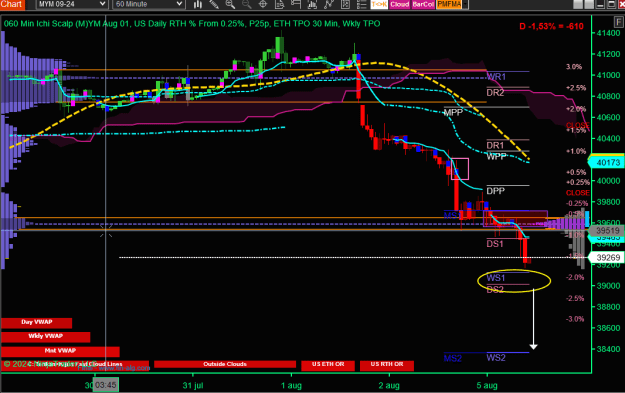Select the Chart tab

click(x=12, y=4)
